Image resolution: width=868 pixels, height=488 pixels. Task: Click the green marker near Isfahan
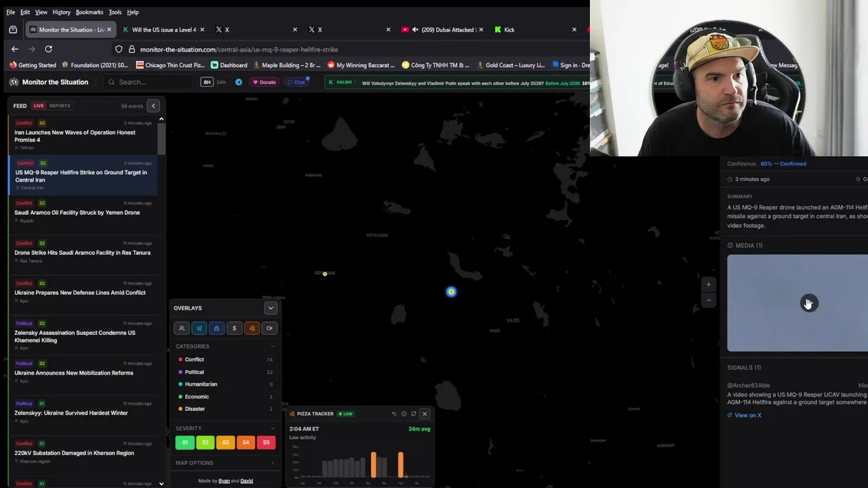(325, 274)
